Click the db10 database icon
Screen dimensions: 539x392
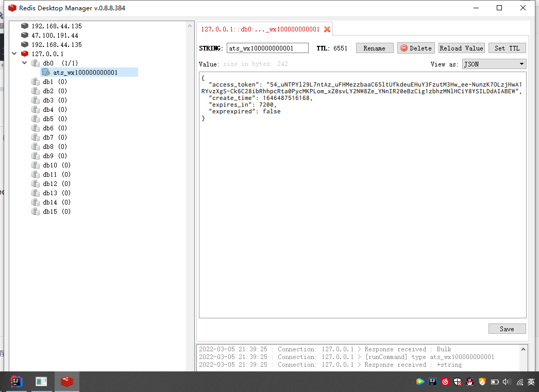click(36, 165)
